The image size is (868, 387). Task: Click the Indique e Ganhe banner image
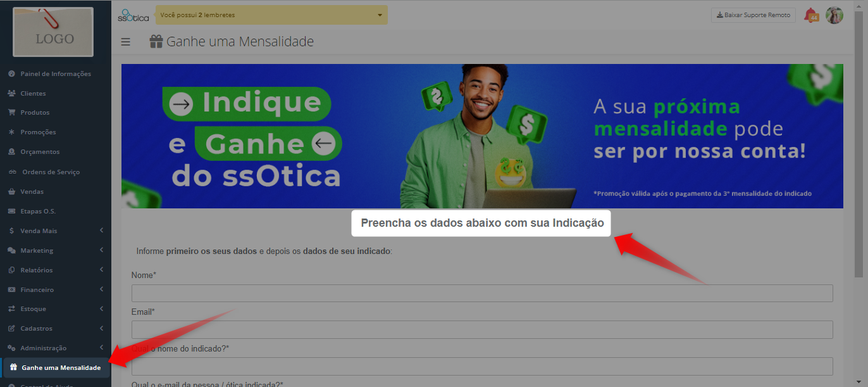[x=482, y=136]
